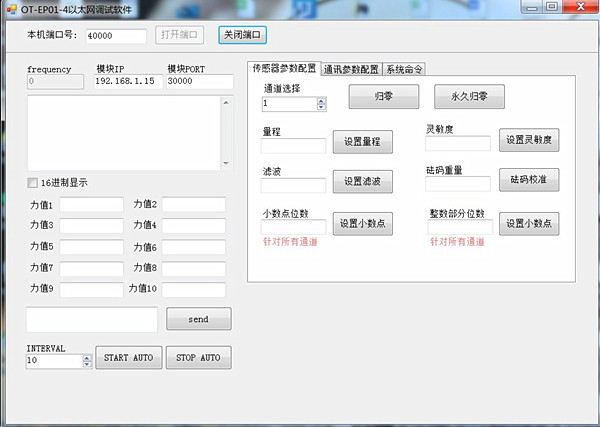Click the 力值7 field
The height and width of the screenshot is (427, 600).
pyautogui.click(x=91, y=269)
